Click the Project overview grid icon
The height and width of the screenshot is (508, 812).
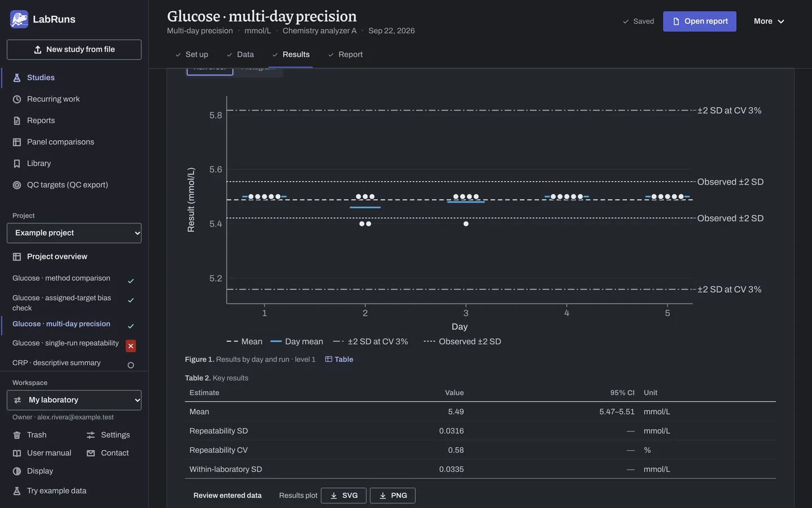[x=17, y=256]
